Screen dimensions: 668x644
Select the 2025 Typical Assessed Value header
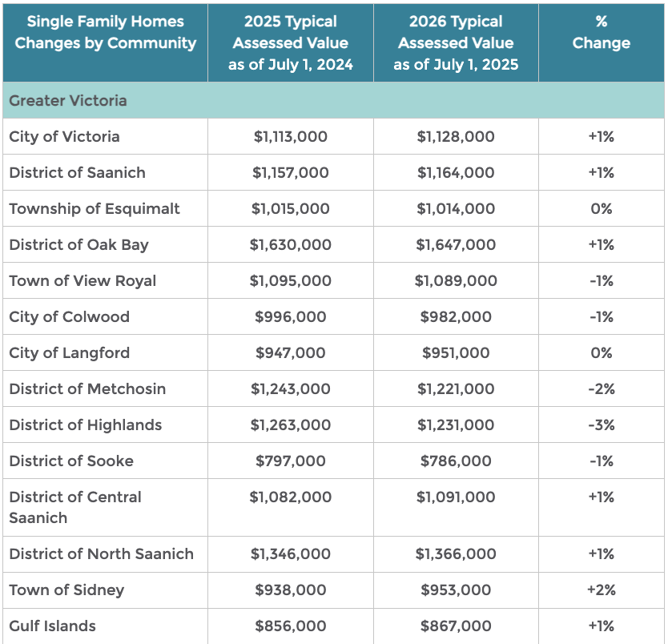tap(290, 43)
